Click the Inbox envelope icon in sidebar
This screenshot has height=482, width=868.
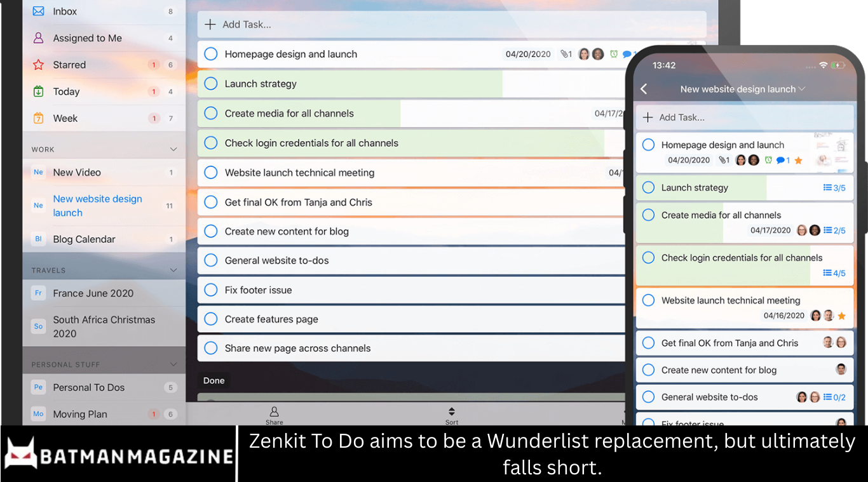tap(38, 11)
